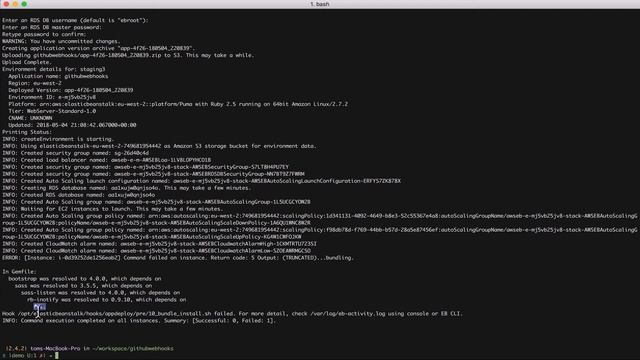This screenshot has width=640, height=360.
Task: Click 'INFO: createEnvironment is starting.' line
Action: pos(58,139)
